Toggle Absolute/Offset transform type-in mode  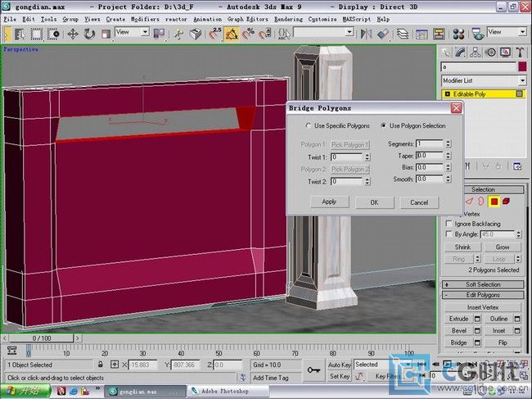[x=115, y=365]
